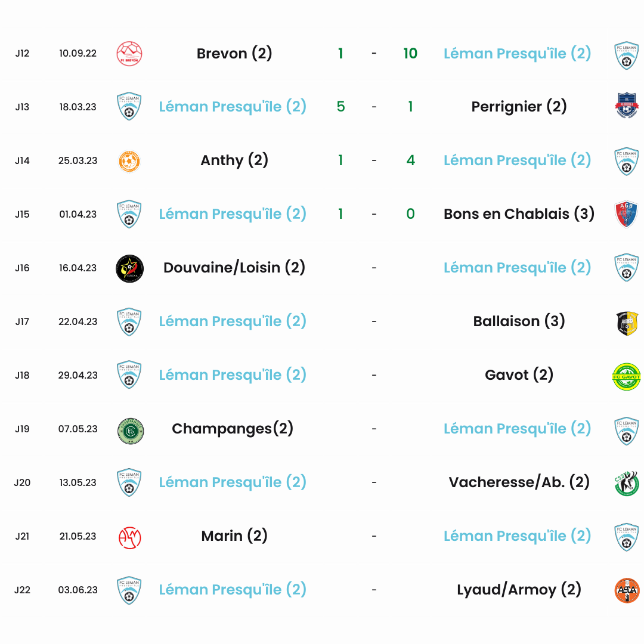The height and width of the screenshot is (644, 644).
Task: Open Perrignier (2) team link
Action: 519,107
